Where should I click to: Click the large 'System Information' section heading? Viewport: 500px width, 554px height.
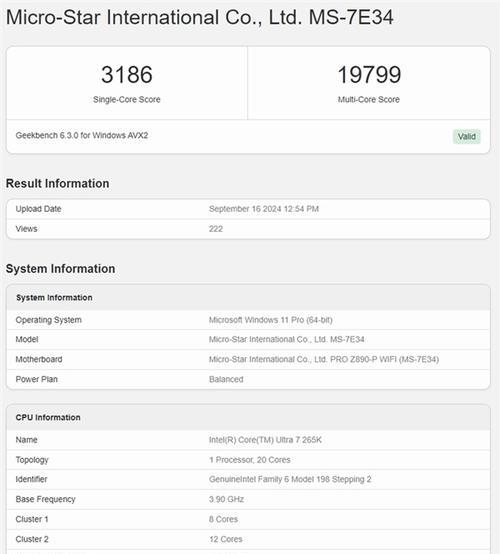(x=60, y=269)
